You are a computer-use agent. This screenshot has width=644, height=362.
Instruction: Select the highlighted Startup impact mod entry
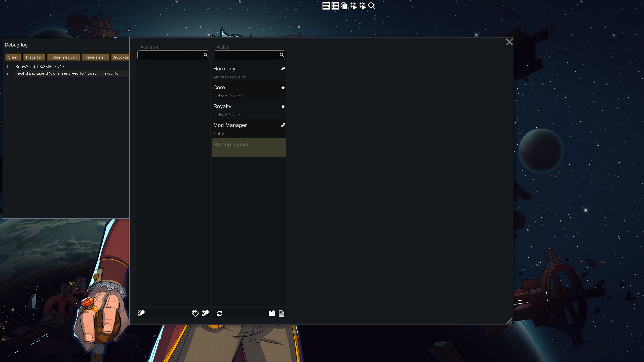[x=249, y=148]
